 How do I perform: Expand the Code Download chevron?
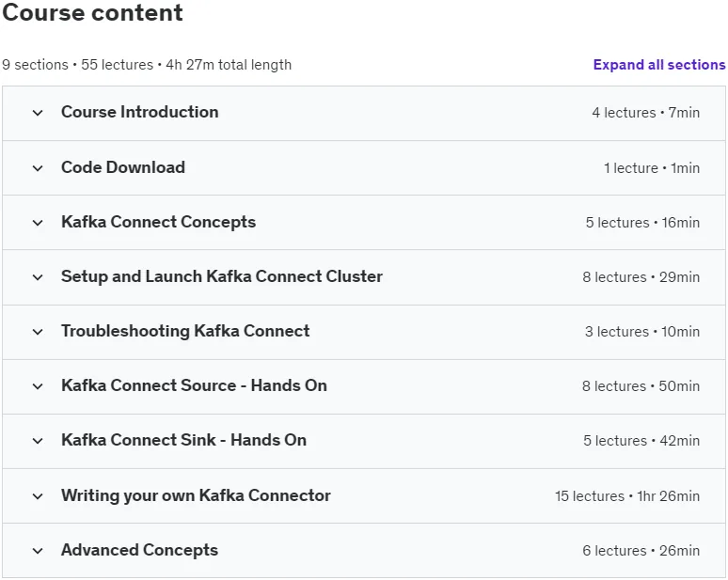pos(38,168)
